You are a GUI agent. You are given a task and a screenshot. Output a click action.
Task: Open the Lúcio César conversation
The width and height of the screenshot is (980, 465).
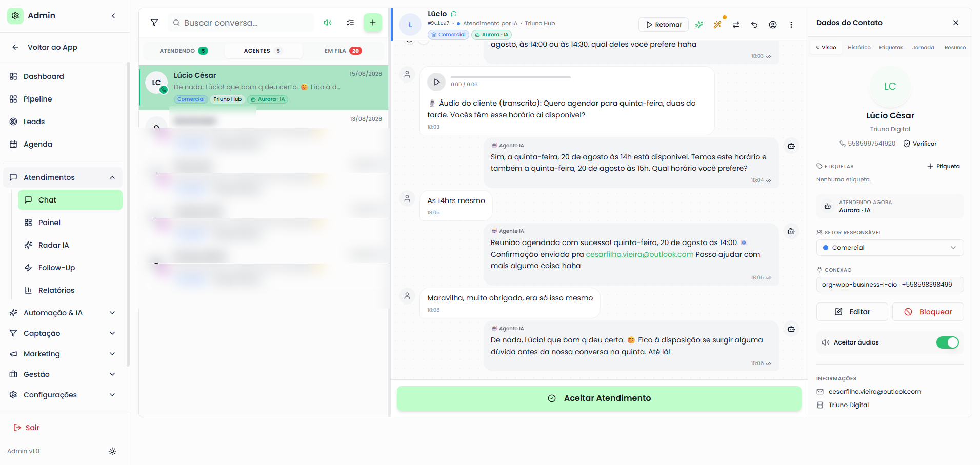264,87
